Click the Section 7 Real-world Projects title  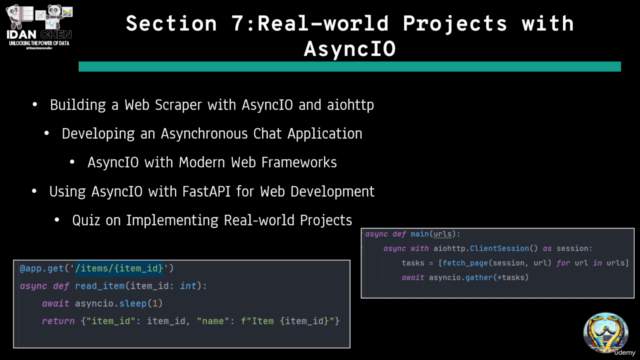tap(350, 36)
